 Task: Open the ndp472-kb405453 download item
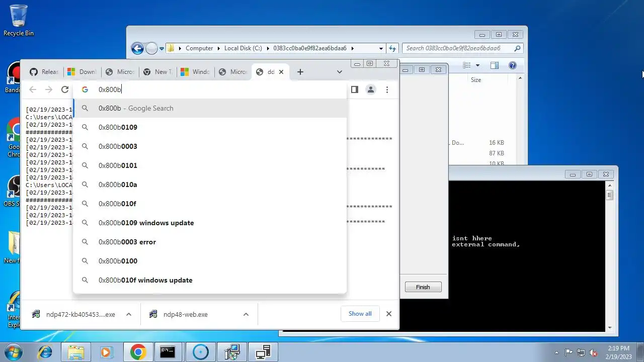click(74, 314)
